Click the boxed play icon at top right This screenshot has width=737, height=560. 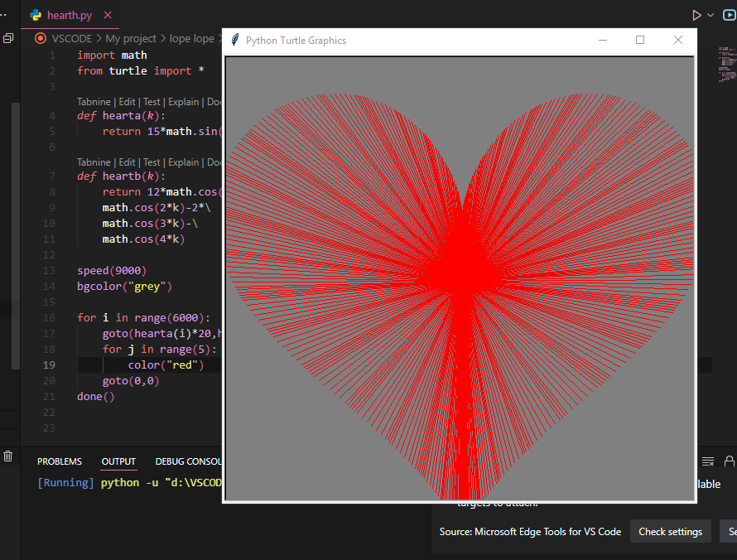(729, 16)
